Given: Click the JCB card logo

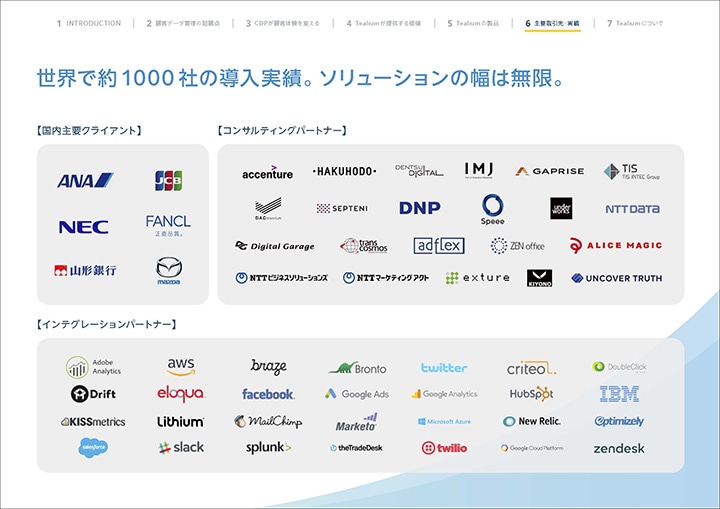Looking at the screenshot, I should click(169, 180).
